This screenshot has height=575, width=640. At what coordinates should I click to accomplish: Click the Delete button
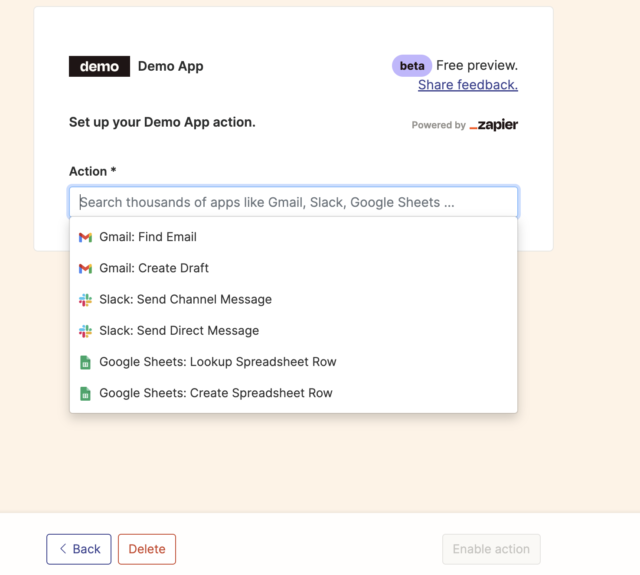[x=147, y=549]
